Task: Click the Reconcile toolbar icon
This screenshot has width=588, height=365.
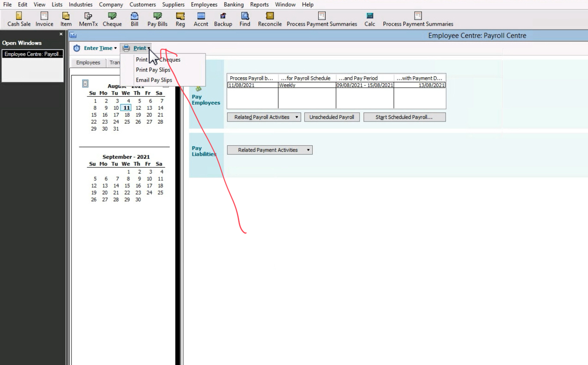Action: pyautogui.click(x=270, y=20)
